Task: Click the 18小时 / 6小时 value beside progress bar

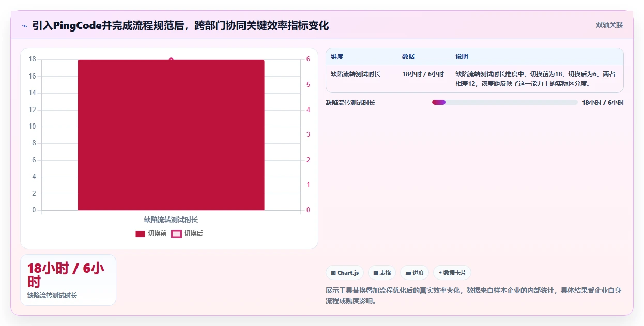Action: pyautogui.click(x=603, y=102)
